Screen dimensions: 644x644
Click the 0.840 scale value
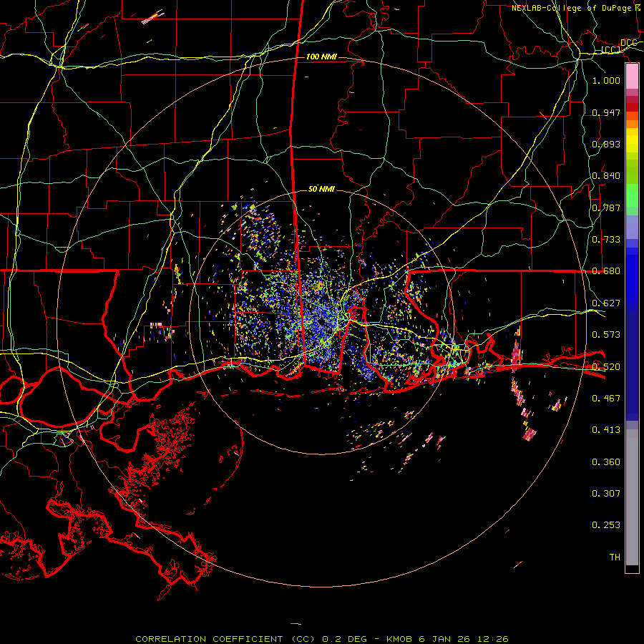pos(606,176)
